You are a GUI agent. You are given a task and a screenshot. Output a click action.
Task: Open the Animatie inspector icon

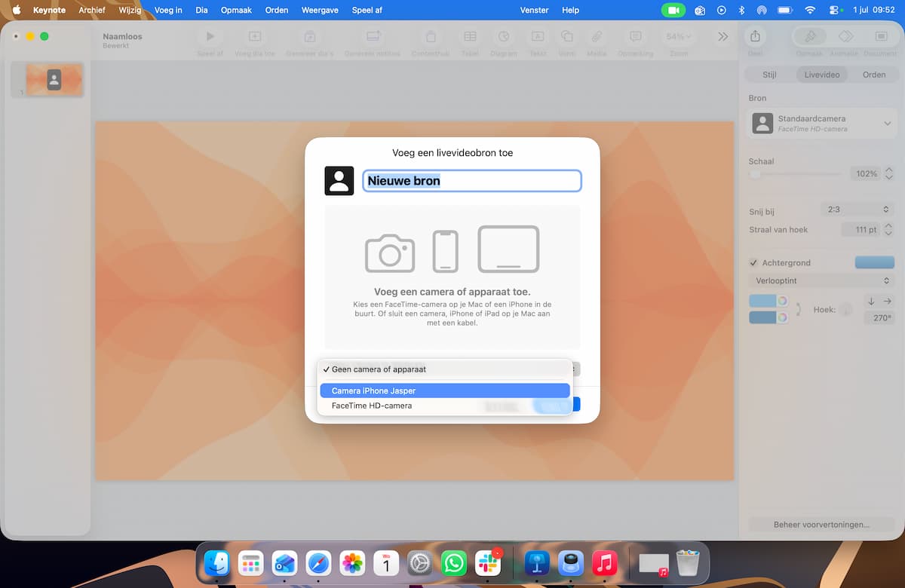tap(845, 36)
